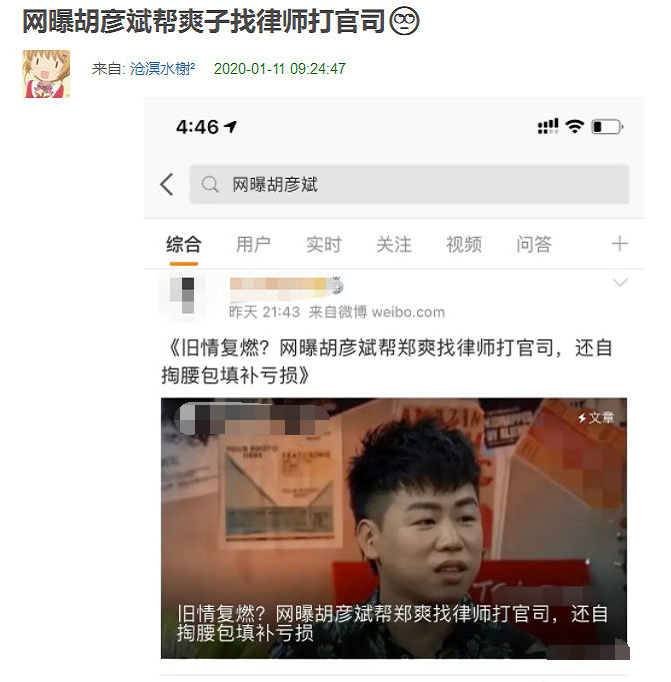Open the 视频 tab
The height and width of the screenshot is (682, 671).
click(x=464, y=244)
